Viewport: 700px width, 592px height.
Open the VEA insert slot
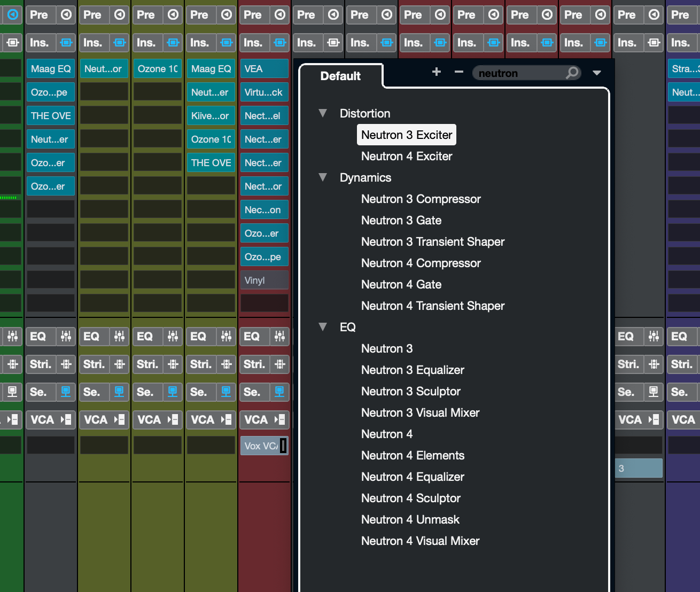(x=265, y=68)
